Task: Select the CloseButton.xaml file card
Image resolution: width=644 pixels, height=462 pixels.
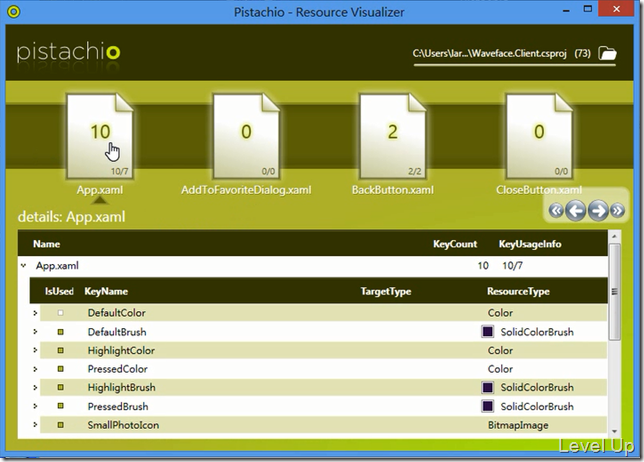Action: pyautogui.click(x=539, y=136)
